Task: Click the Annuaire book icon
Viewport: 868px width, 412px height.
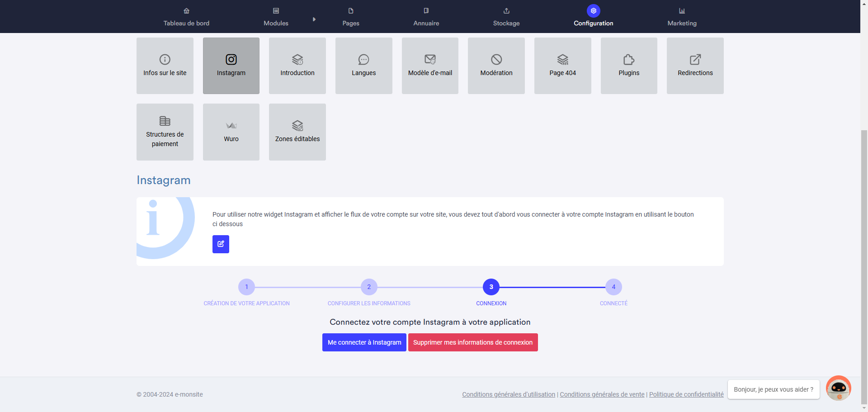Action: coord(426,11)
